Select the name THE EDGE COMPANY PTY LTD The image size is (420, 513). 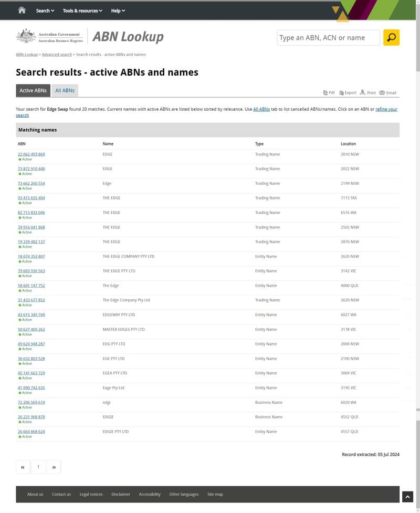coord(129,256)
